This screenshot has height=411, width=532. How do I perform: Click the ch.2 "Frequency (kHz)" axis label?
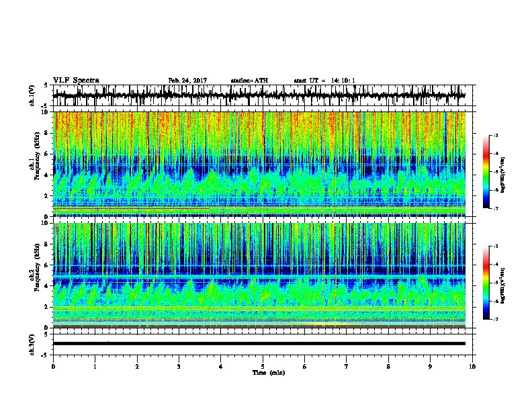tap(37, 267)
